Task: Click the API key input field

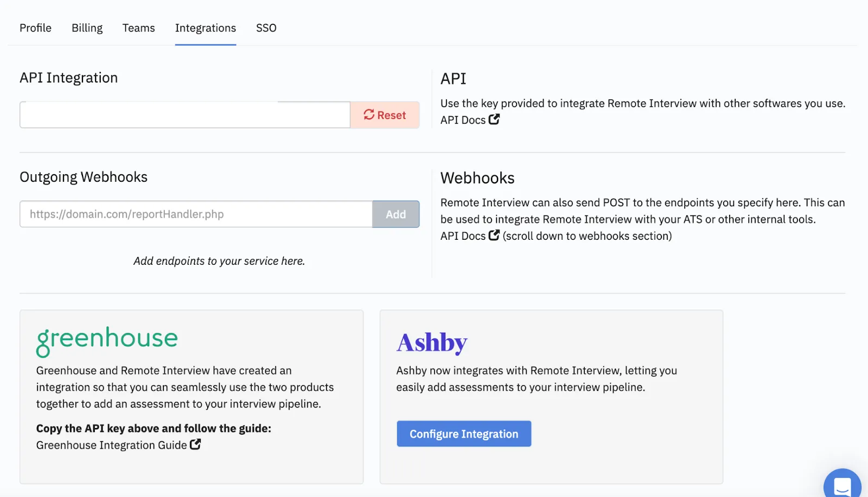Action: 185,115
